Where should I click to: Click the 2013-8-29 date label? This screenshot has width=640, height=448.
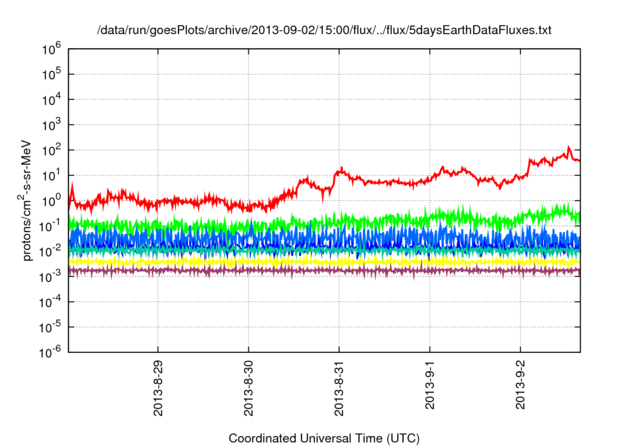(158, 388)
